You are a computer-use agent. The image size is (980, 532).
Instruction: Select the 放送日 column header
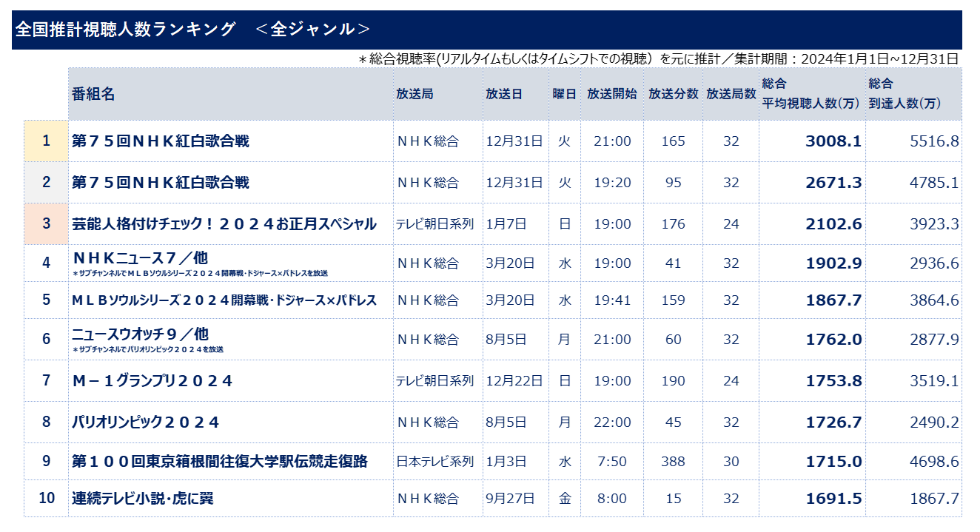[504, 94]
